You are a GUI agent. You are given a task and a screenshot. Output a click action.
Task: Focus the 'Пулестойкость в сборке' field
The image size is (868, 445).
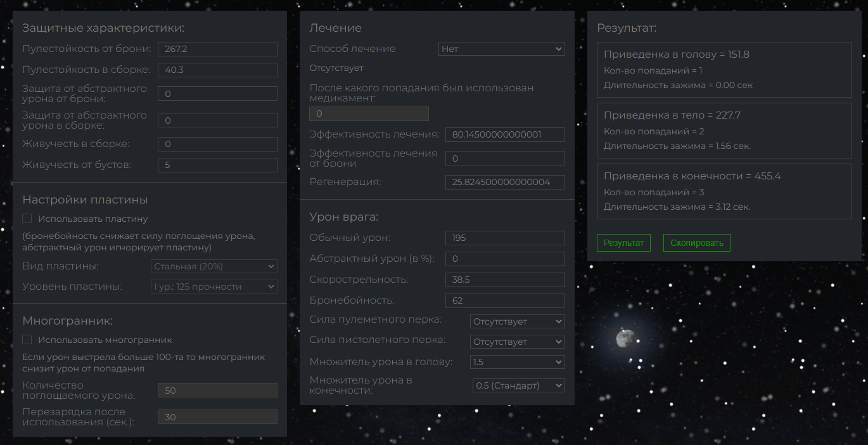(217, 70)
